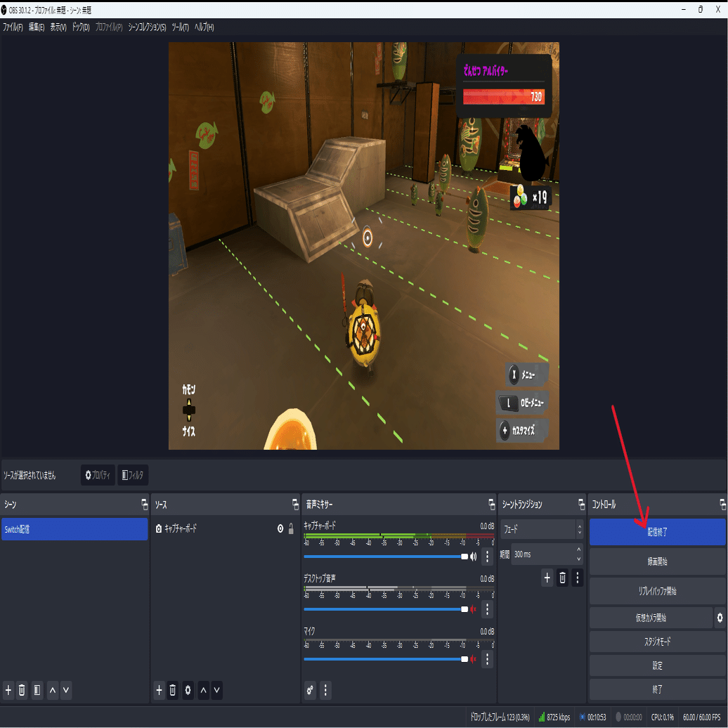Open audio mixer menu dots at the bottom
This screenshot has height=728, width=728.
pyautogui.click(x=325, y=690)
